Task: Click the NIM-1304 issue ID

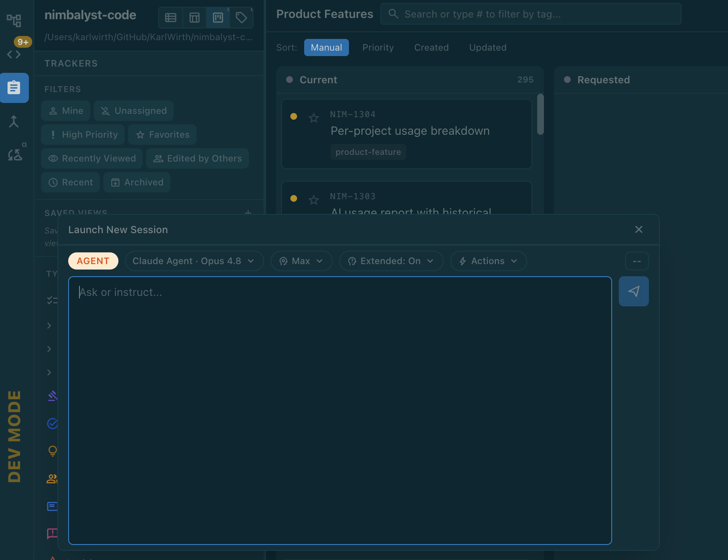Action: (x=353, y=114)
